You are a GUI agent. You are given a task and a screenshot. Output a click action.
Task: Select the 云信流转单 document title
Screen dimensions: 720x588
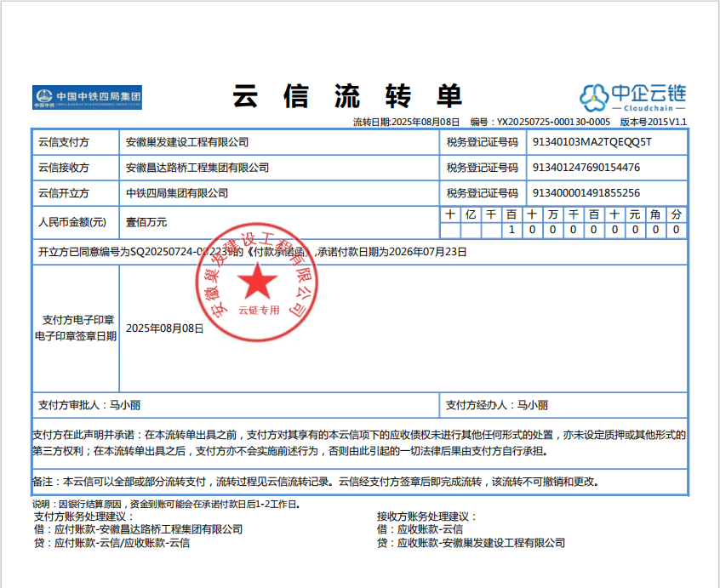(x=347, y=96)
